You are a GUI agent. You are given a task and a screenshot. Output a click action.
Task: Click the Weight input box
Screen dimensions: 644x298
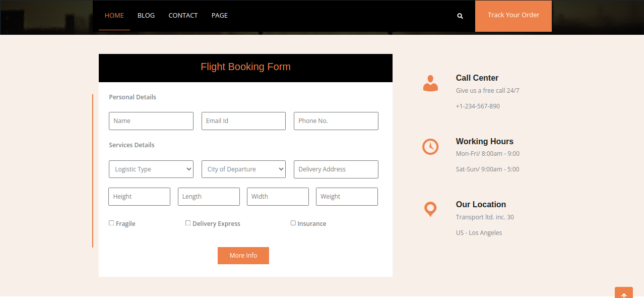347,197
